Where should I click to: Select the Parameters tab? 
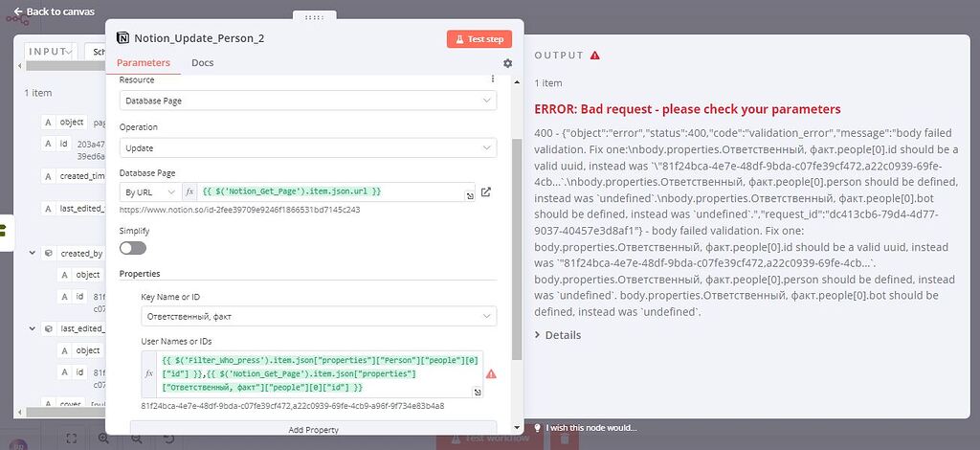(144, 63)
